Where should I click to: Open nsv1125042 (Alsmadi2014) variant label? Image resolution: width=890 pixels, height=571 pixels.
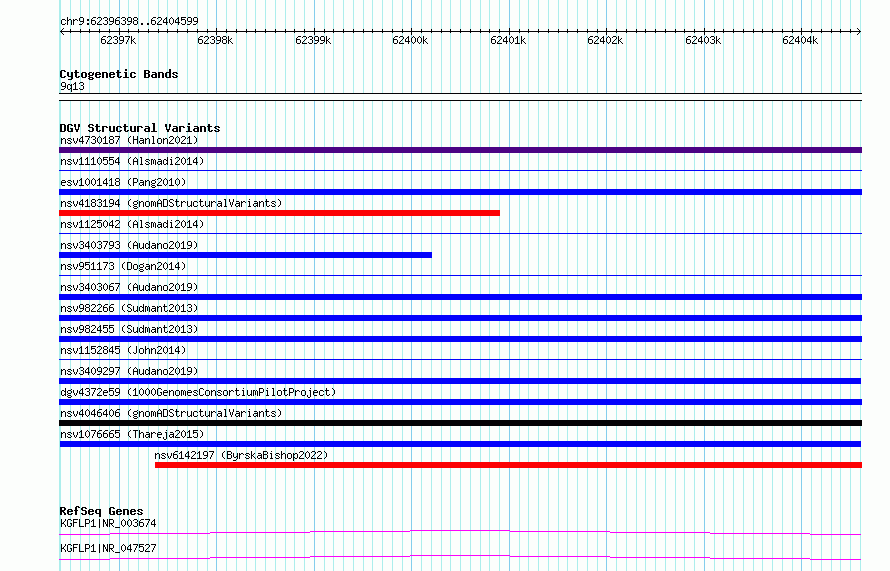(x=132, y=224)
